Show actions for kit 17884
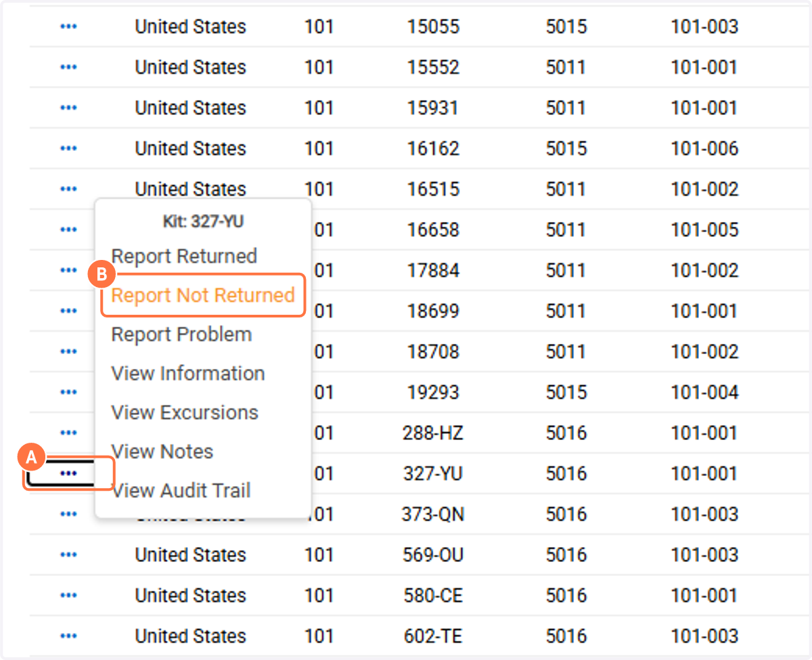The width and height of the screenshot is (812, 660). pos(68,271)
